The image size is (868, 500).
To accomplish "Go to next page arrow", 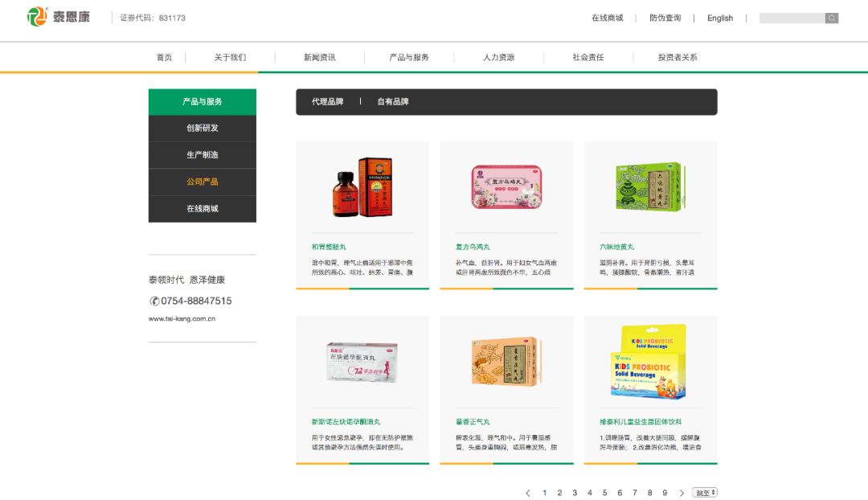I will pyautogui.click(x=682, y=493).
